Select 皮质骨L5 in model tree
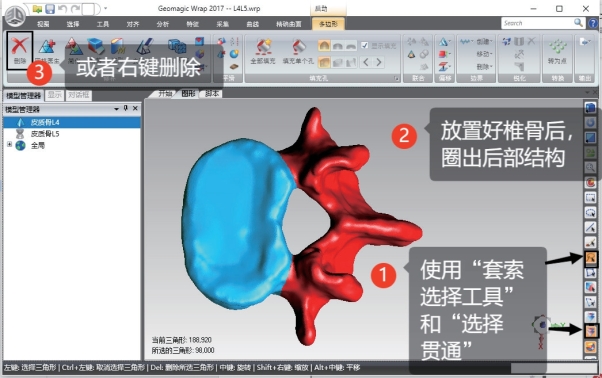This screenshot has width=602, height=378. (x=45, y=134)
